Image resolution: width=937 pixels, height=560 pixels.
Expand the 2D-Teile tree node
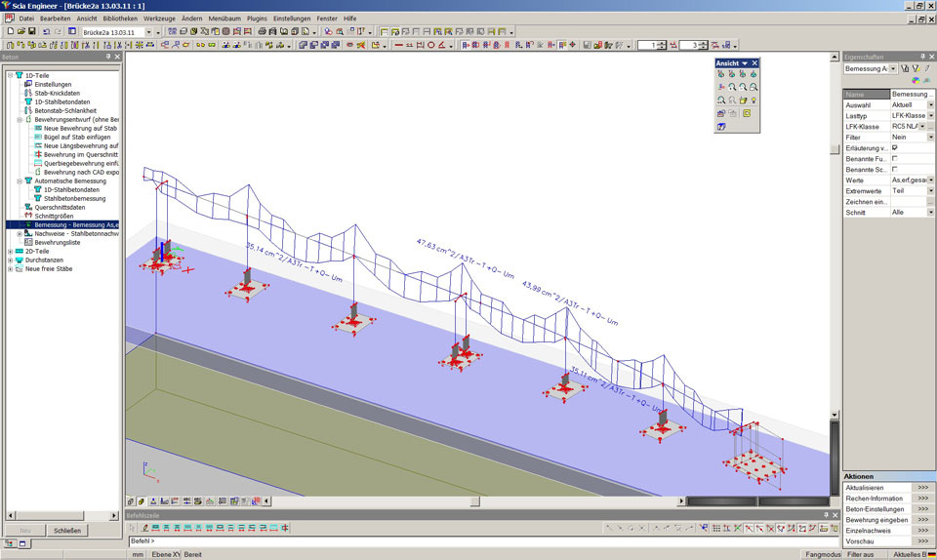click(10, 251)
